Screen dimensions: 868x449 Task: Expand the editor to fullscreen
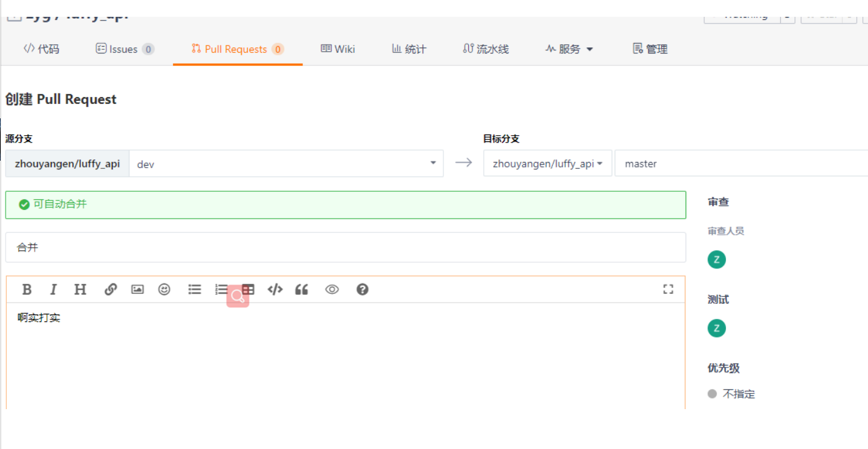coord(668,289)
